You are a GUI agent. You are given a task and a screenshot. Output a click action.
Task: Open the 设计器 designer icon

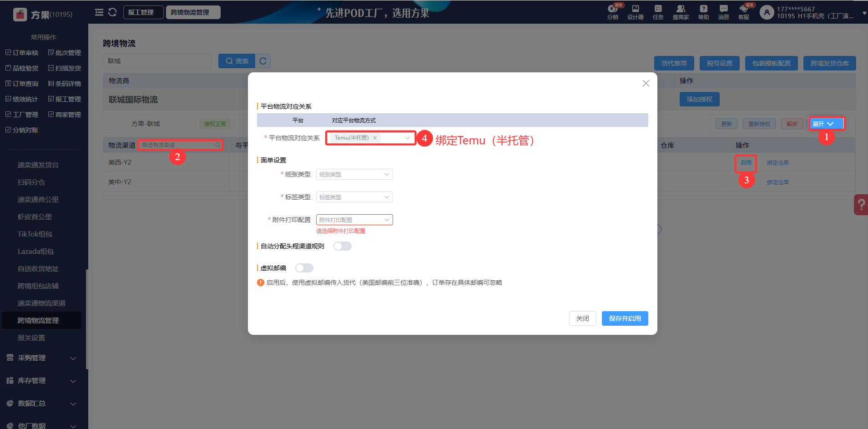636,12
